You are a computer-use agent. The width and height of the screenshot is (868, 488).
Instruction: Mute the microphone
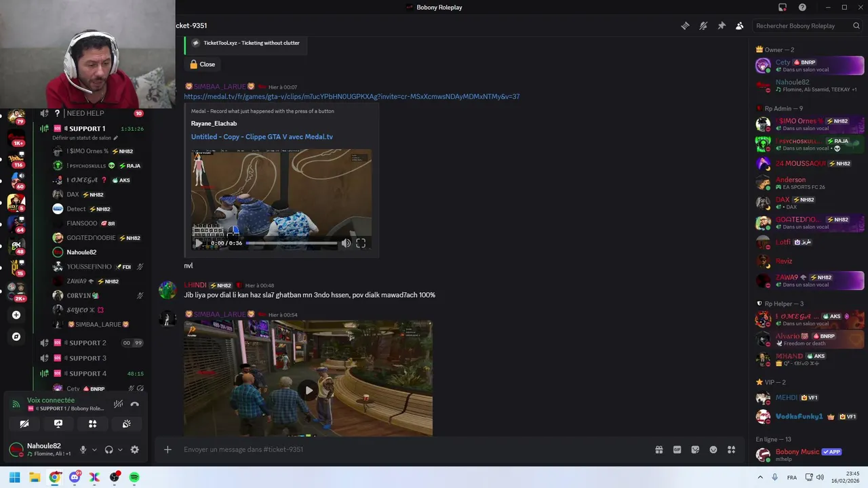tap(83, 449)
